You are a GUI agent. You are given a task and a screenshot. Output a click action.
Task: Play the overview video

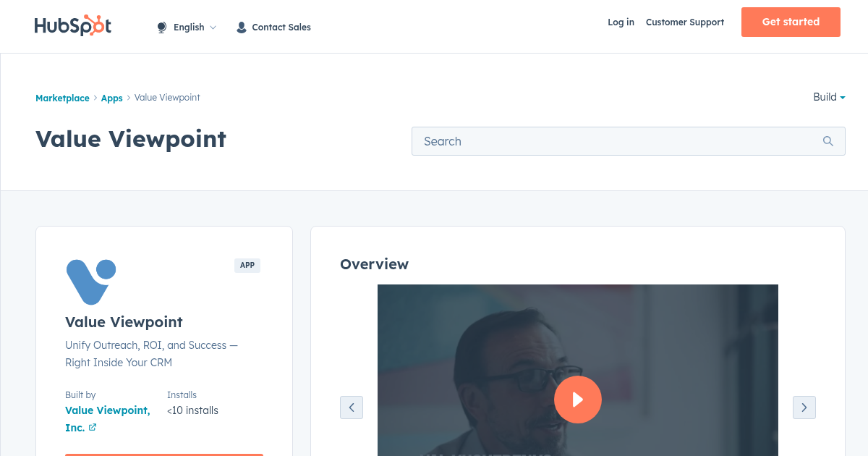[x=578, y=400]
